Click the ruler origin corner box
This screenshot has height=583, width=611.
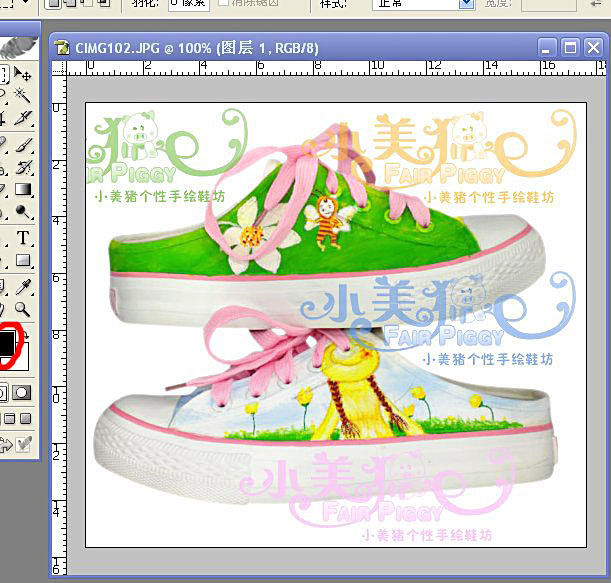coord(59,68)
